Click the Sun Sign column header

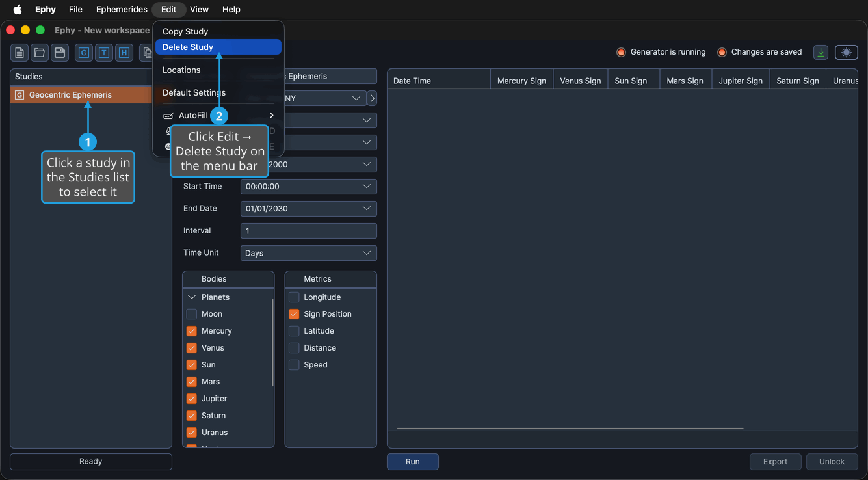point(634,81)
